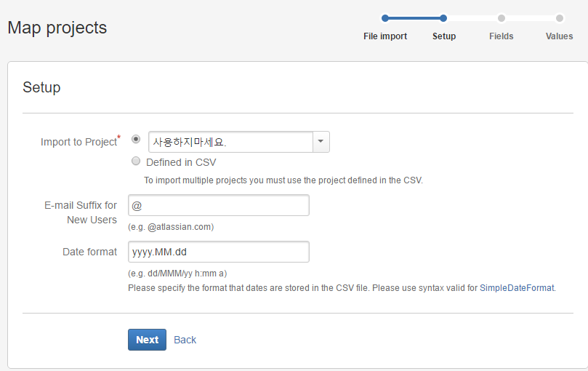
Task: Click the Setup step label
Action: tap(444, 36)
